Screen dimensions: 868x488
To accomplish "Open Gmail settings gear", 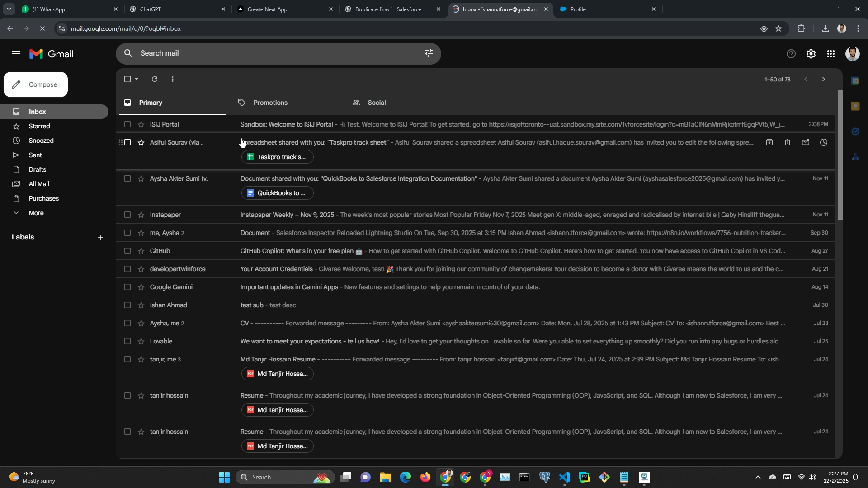I will tap(811, 54).
